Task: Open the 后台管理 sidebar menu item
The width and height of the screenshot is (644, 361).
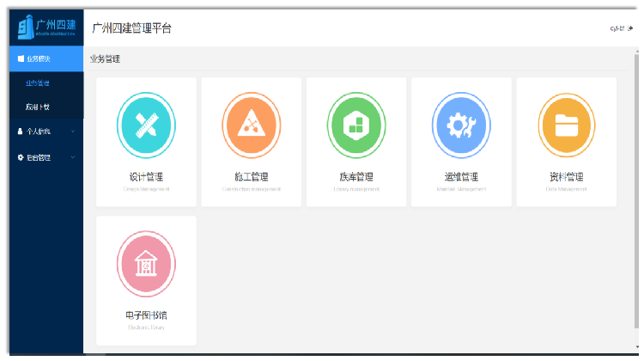Action: pos(46,157)
